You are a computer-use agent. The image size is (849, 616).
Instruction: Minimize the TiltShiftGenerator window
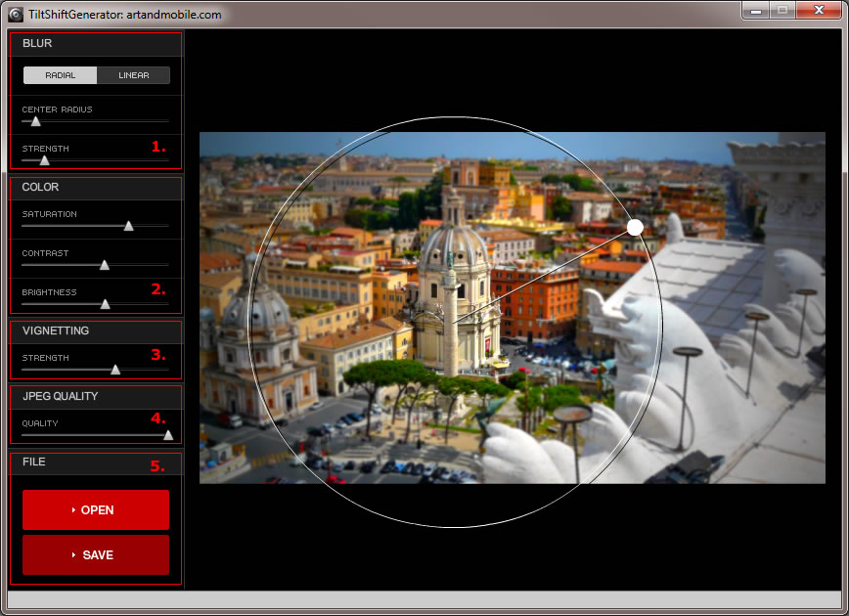pos(754,11)
